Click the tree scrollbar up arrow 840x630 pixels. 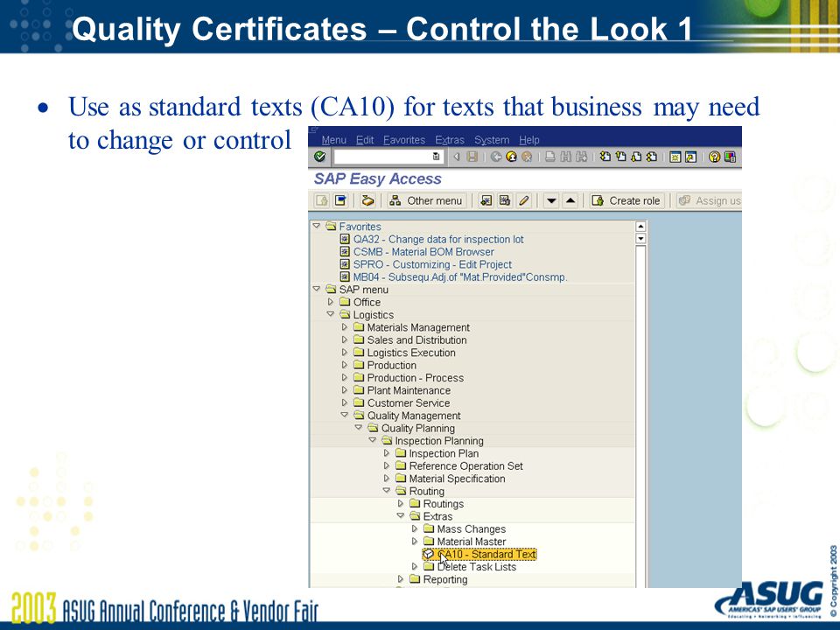640,226
